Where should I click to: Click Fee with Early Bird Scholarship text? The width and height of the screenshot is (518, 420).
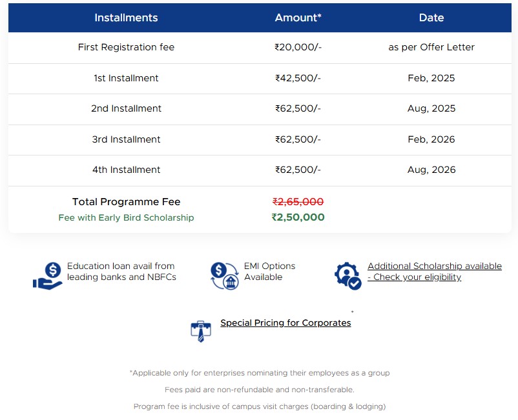[126, 217]
